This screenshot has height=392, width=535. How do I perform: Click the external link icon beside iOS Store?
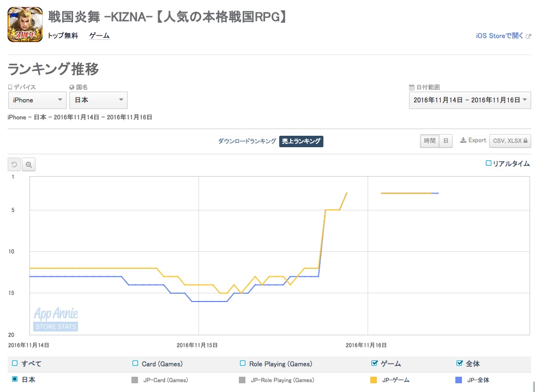[528, 36]
